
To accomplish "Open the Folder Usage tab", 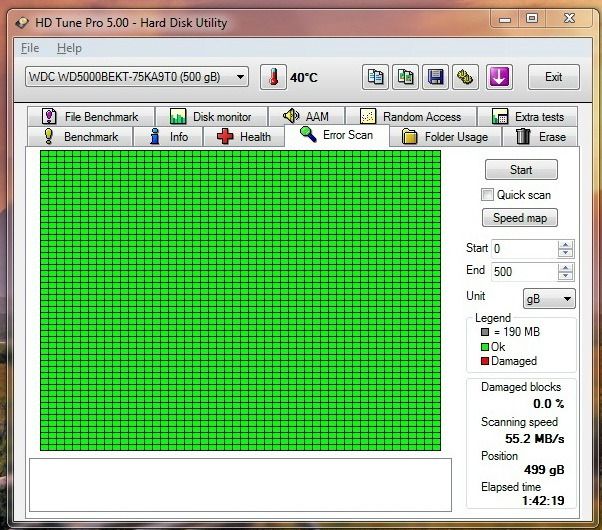I will pos(445,137).
